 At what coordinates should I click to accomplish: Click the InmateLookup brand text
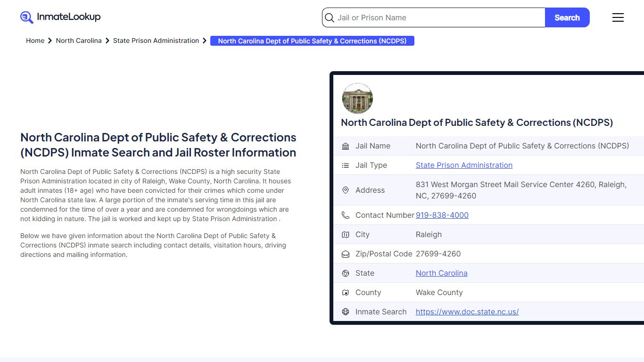(x=69, y=17)
